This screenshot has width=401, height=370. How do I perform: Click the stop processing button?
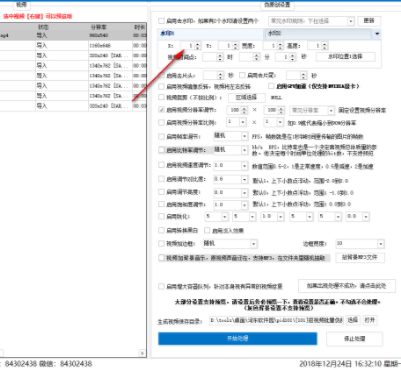[x=354, y=339]
